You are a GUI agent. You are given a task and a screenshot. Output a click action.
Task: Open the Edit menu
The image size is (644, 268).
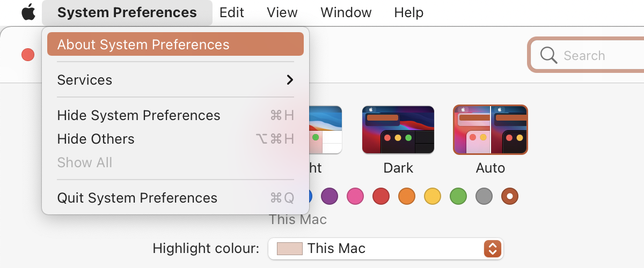click(232, 12)
